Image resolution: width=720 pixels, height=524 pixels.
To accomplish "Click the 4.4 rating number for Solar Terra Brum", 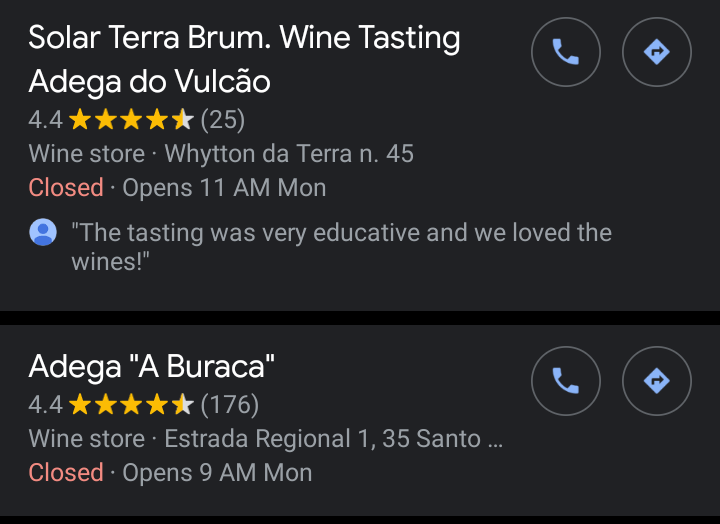I will pos(45,121).
